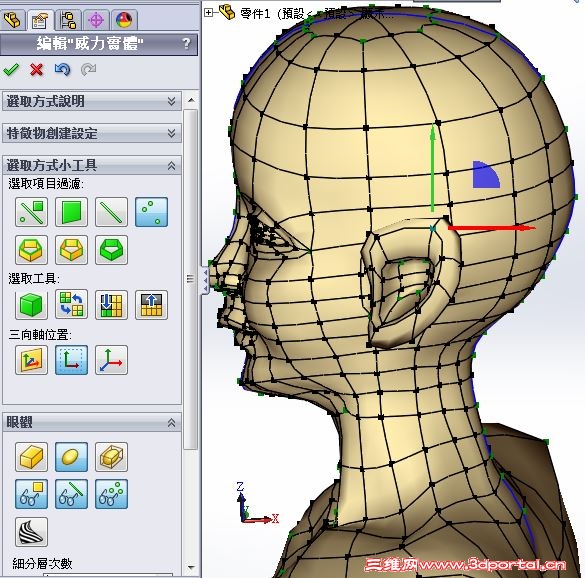The image size is (585, 578).
Task: Click the panel collapse splitter handle
Action: click(205, 280)
